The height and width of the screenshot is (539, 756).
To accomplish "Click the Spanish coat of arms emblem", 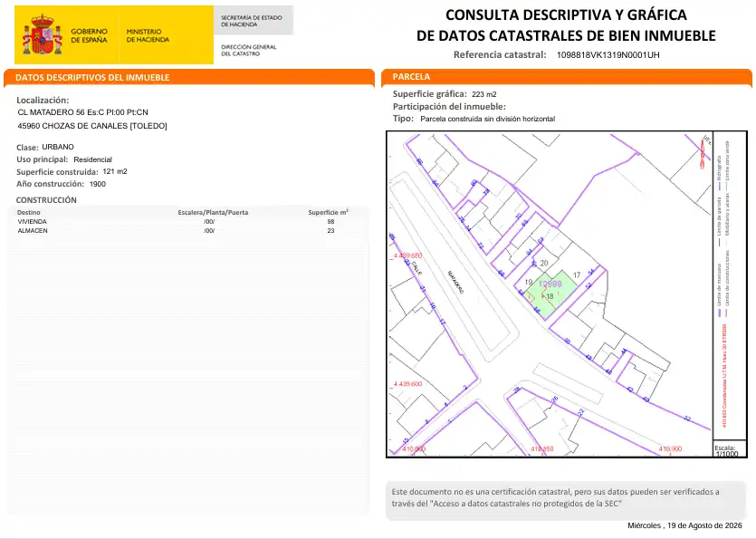I will pyautogui.click(x=43, y=34).
